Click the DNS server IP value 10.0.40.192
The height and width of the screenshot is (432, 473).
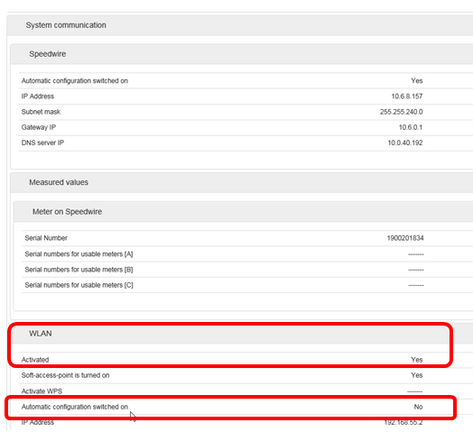405,143
